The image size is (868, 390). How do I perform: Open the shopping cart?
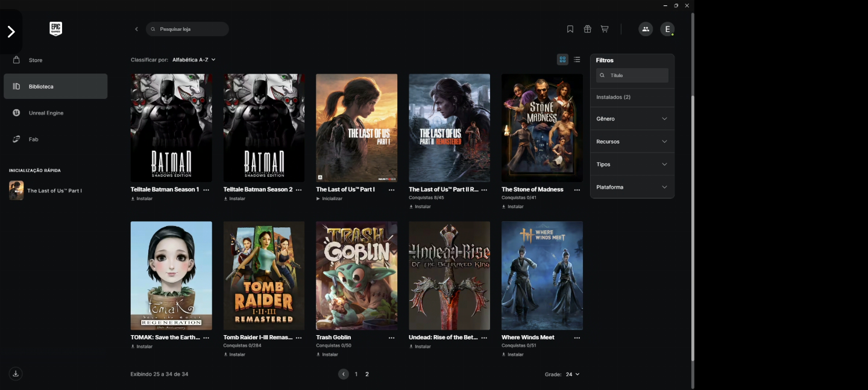point(605,29)
